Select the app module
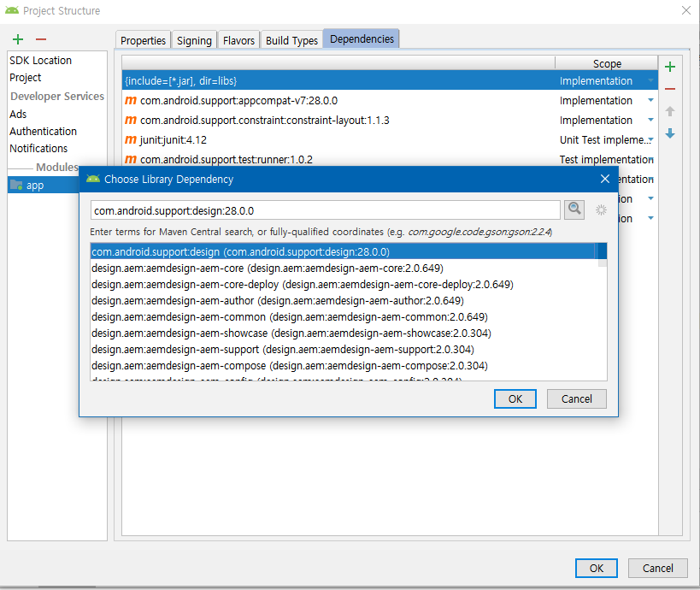 [44, 185]
